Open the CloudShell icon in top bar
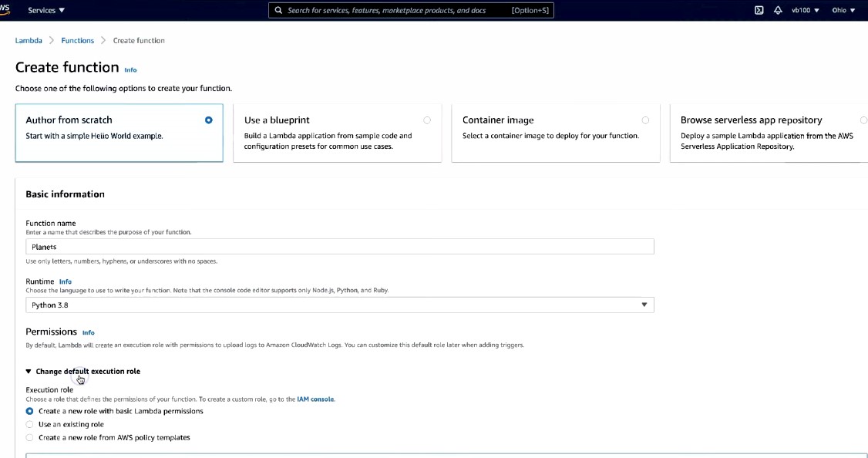The width and height of the screenshot is (868, 458). click(759, 10)
